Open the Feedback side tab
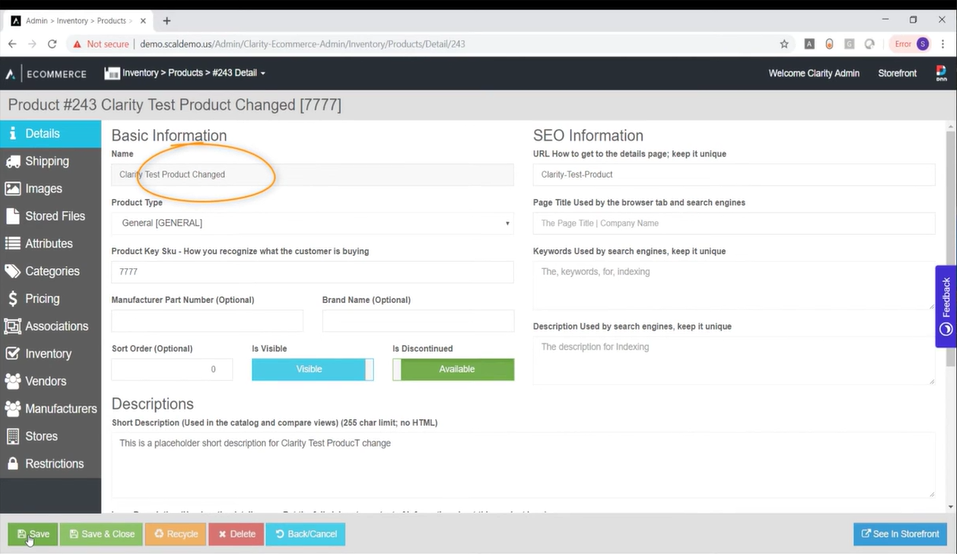Screen dimensions: 957x554 tap(946, 306)
